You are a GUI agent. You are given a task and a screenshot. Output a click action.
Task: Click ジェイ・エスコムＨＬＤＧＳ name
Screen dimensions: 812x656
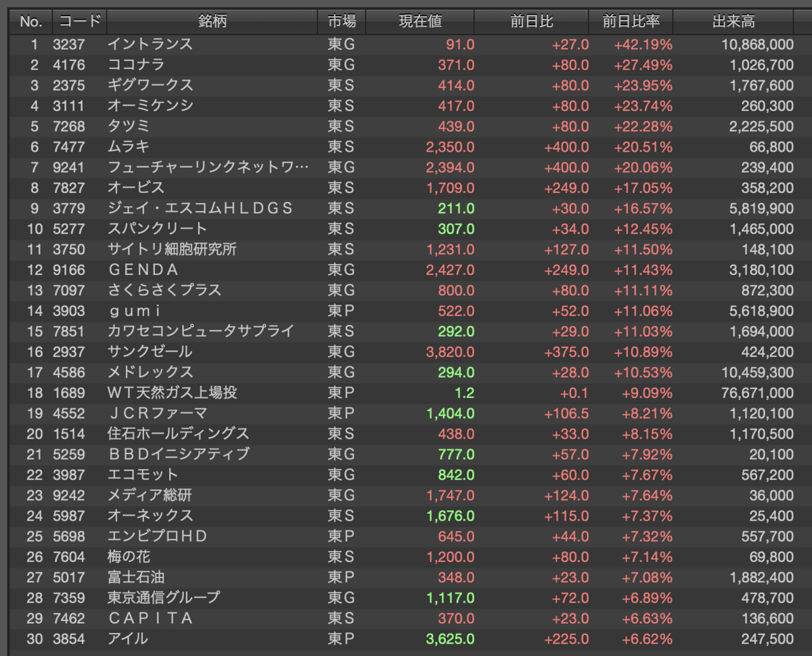200,209
